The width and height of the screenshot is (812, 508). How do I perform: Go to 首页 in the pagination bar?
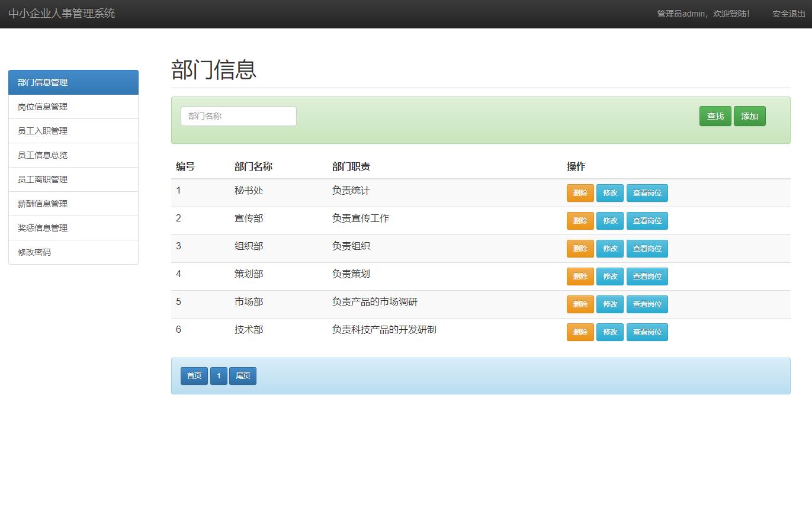pos(194,375)
